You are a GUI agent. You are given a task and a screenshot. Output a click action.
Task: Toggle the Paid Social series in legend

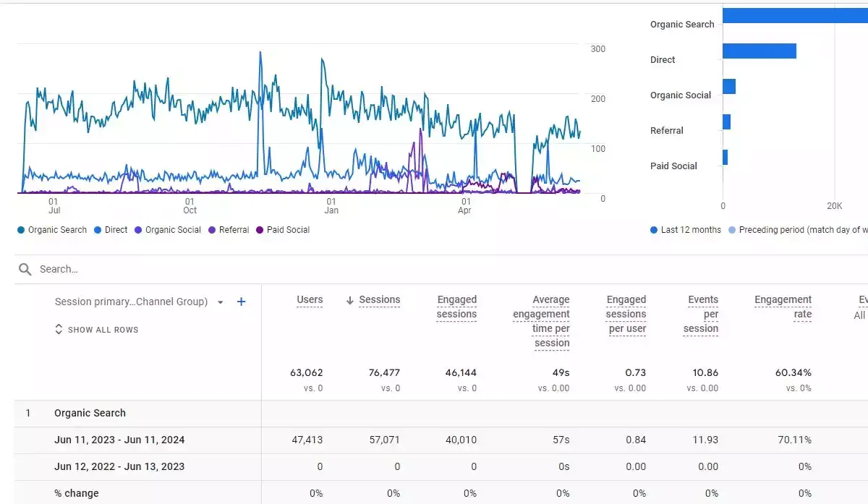click(x=283, y=230)
